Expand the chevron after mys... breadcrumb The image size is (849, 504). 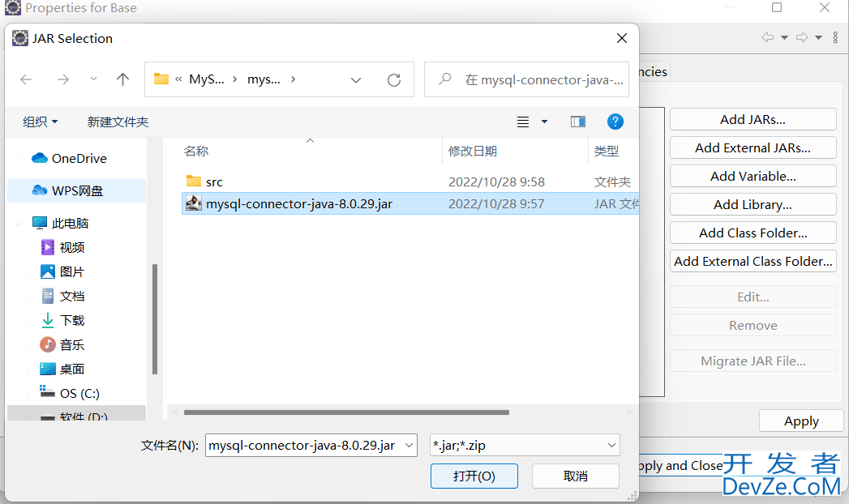tap(293, 79)
